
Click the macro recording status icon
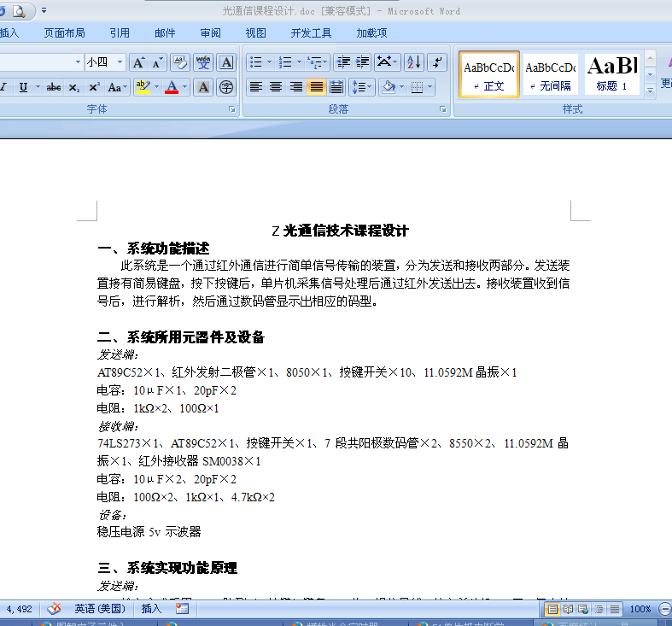pyautogui.click(x=182, y=609)
